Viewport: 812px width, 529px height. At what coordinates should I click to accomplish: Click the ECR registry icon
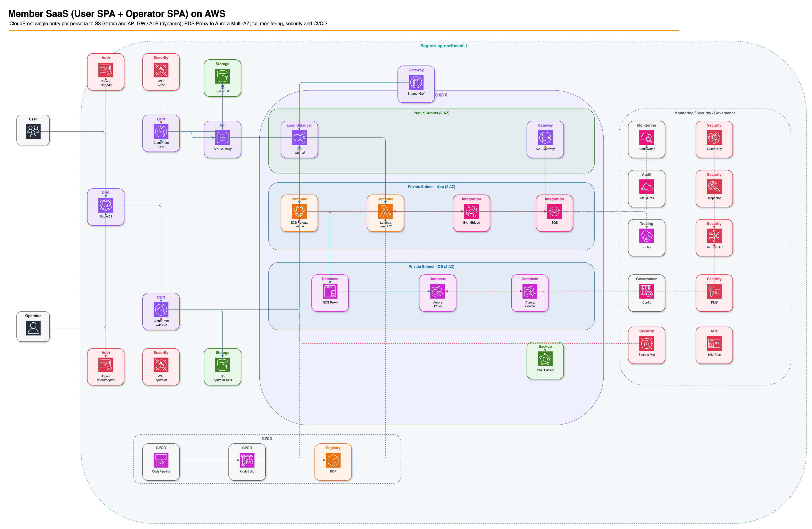(333, 460)
